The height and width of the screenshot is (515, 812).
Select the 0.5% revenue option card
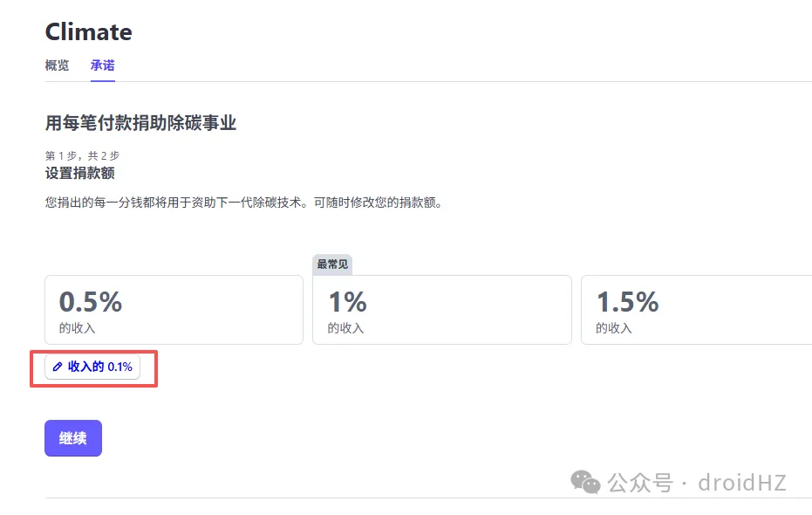(x=174, y=310)
